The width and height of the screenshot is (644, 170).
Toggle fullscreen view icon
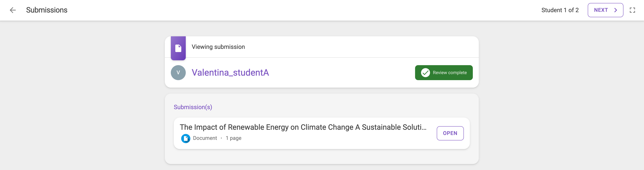632,10
